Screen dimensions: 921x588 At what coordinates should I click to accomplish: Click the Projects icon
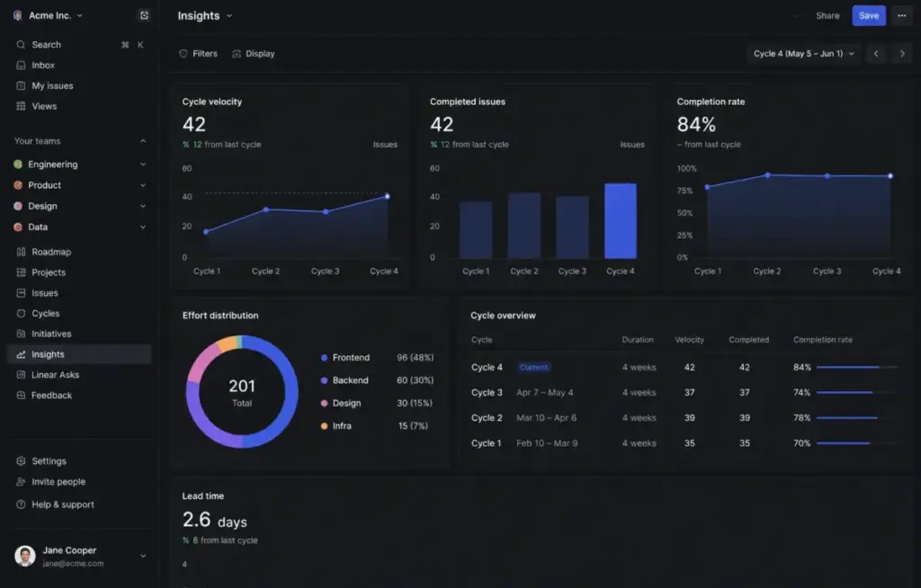point(21,272)
